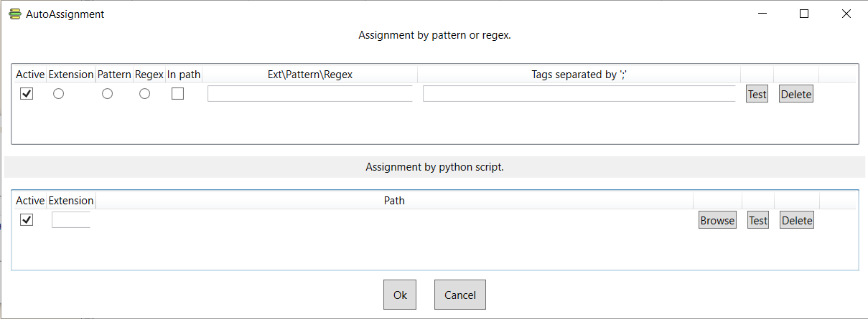This screenshot has width=868, height=319.
Task: Cancel the AutoAssignment dialog
Action: (459, 295)
